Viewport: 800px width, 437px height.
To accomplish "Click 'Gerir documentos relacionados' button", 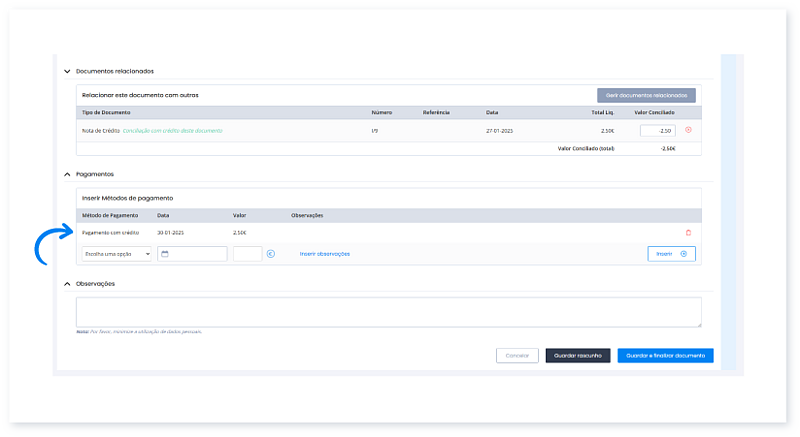I will pyautogui.click(x=646, y=95).
